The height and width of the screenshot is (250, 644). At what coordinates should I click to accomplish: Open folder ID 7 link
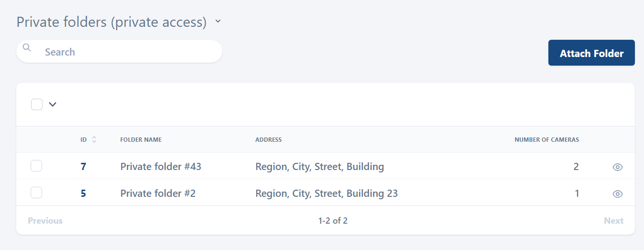click(83, 167)
